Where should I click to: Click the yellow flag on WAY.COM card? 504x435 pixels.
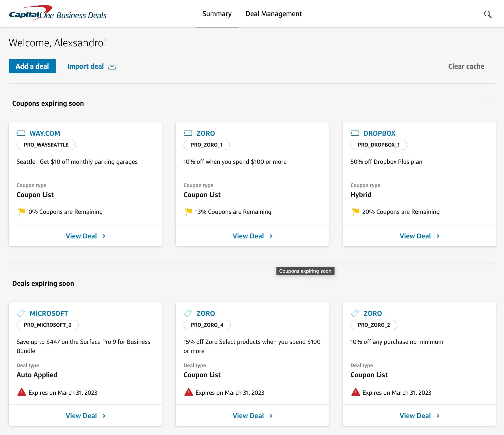(22, 212)
